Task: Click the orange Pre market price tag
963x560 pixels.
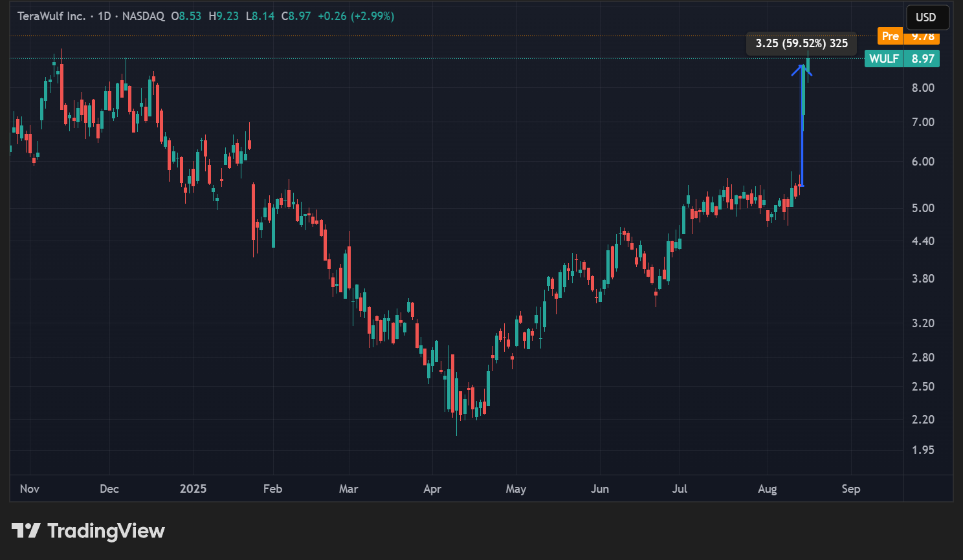Action: 908,37
